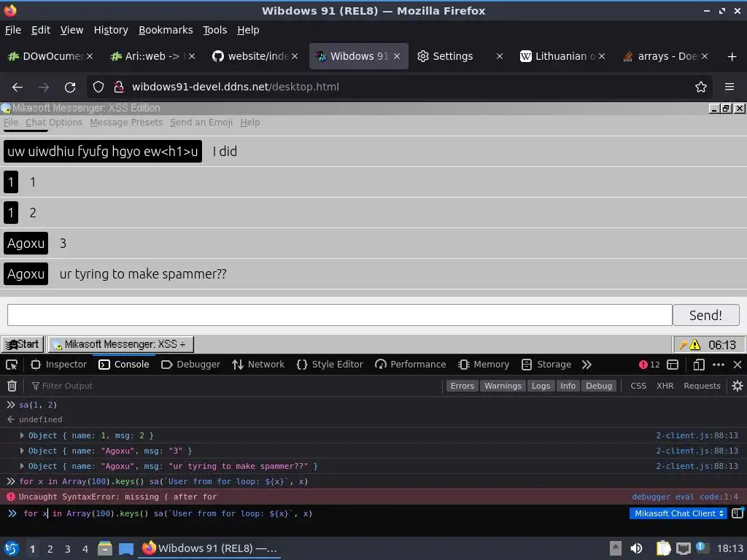Clear the console output with the trash icon
This screenshot has width=747, height=560.
(x=12, y=386)
